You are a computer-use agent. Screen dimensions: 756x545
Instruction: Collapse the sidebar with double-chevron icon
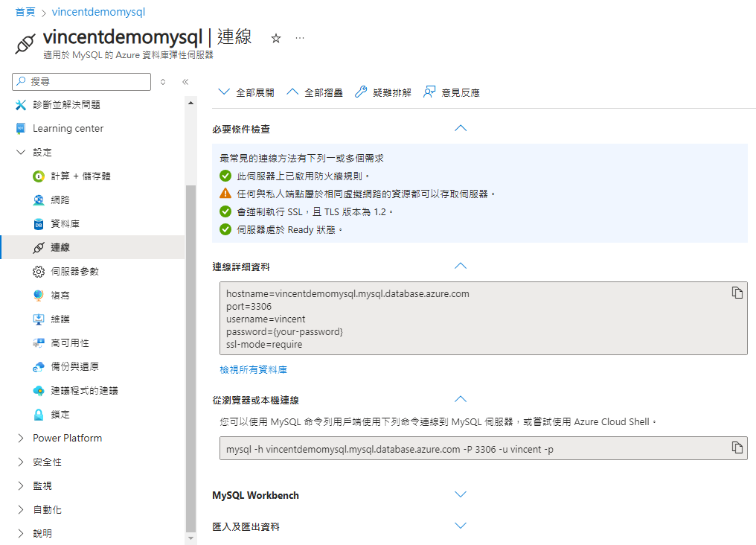[x=185, y=81]
